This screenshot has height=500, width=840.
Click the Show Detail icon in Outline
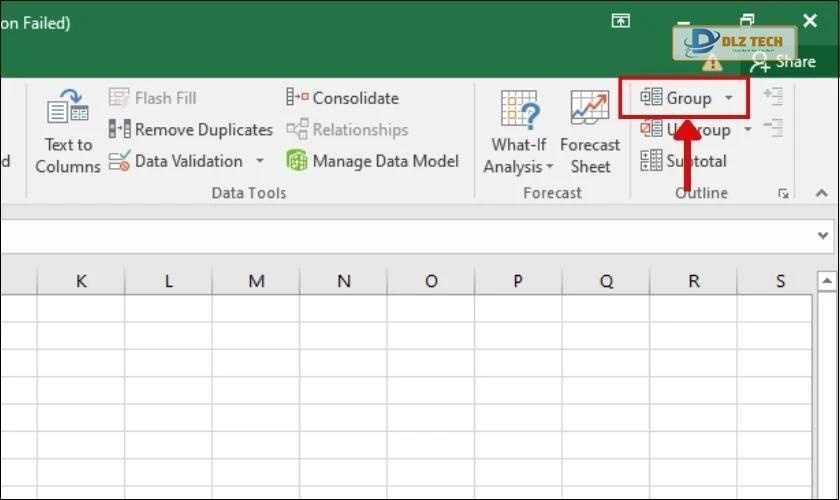[772, 97]
